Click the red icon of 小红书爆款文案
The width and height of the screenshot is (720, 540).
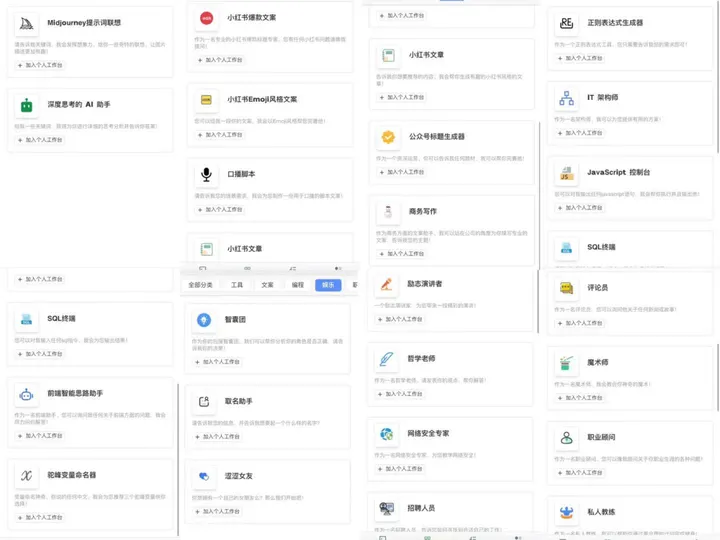207,18
